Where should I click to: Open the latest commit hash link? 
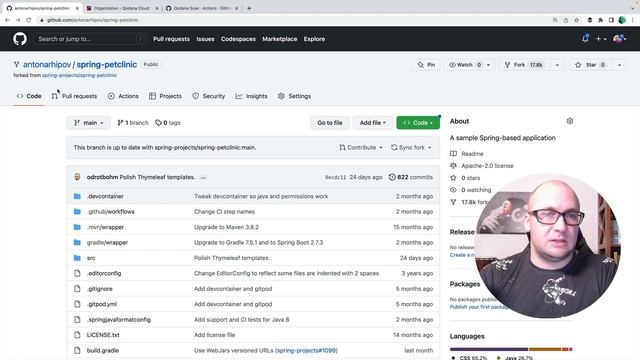point(335,177)
